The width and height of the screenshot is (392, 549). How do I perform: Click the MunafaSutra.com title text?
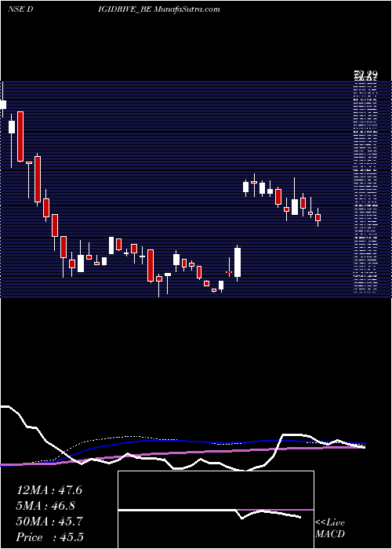coord(187,9)
